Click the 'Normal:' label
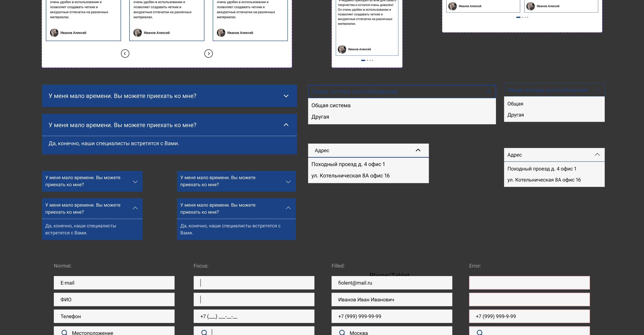The width and height of the screenshot is (644, 335). pyautogui.click(x=63, y=266)
